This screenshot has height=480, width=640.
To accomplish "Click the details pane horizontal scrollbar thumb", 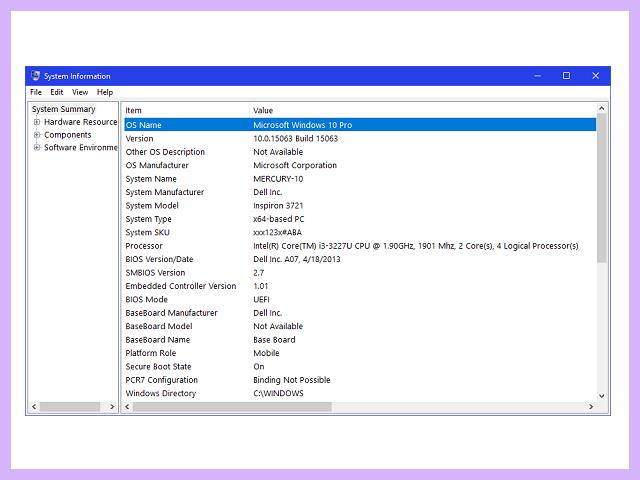I will point(232,407).
